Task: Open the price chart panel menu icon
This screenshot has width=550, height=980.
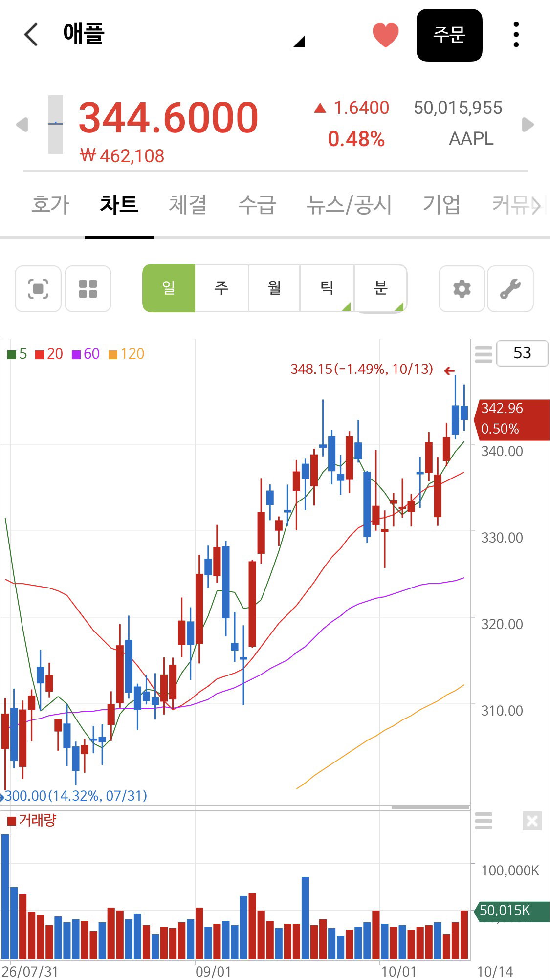Action: click(x=484, y=354)
